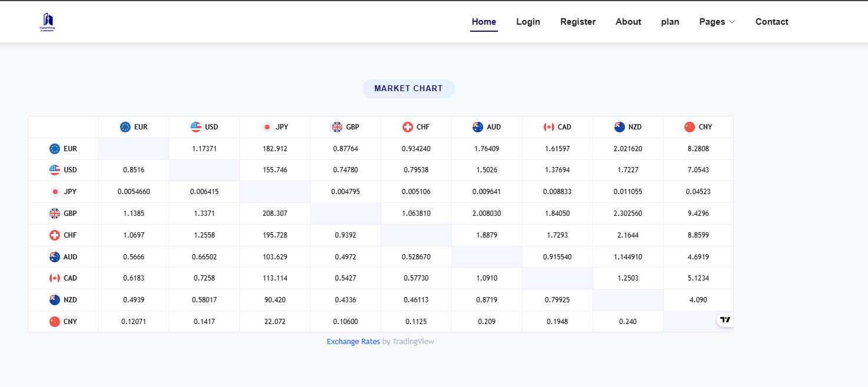Go to the Login page

(x=528, y=22)
